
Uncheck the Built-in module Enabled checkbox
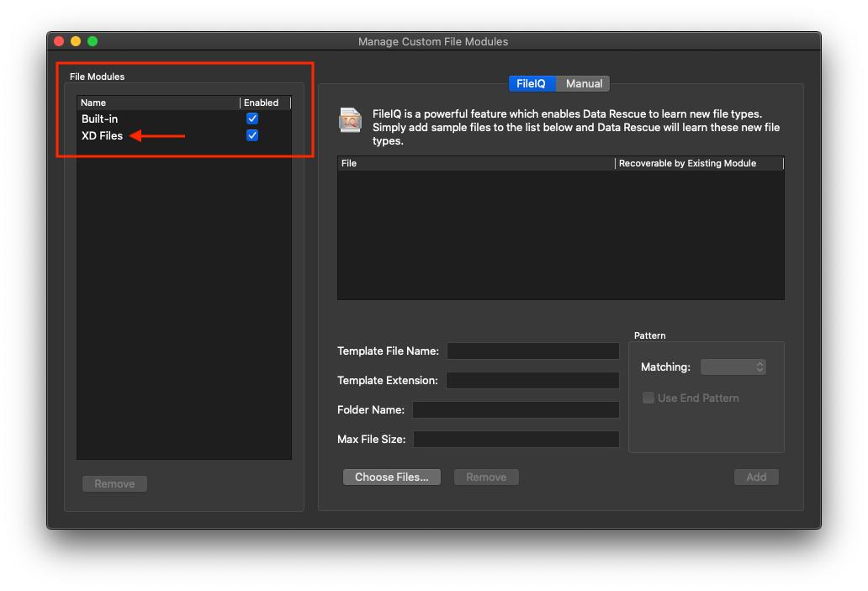click(252, 119)
